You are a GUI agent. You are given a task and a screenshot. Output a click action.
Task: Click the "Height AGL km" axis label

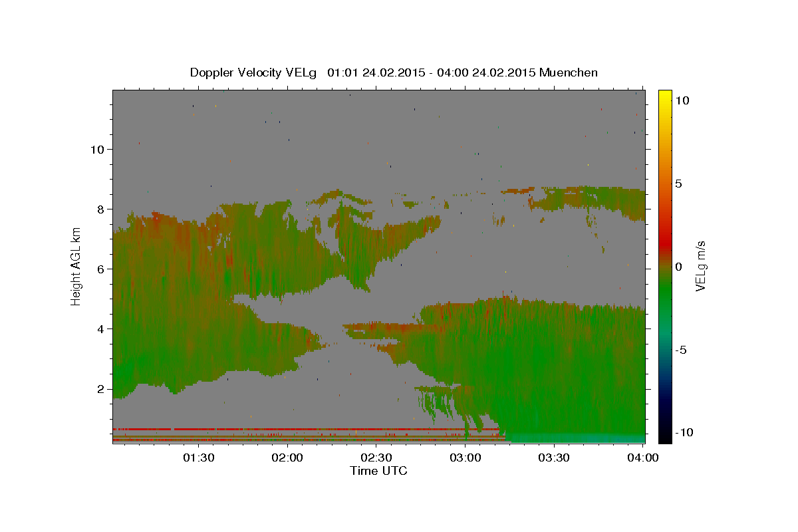76,267
